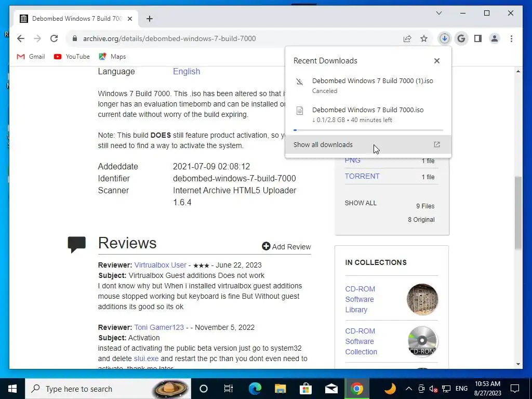Click the taskbar search box

(x=108, y=389)
